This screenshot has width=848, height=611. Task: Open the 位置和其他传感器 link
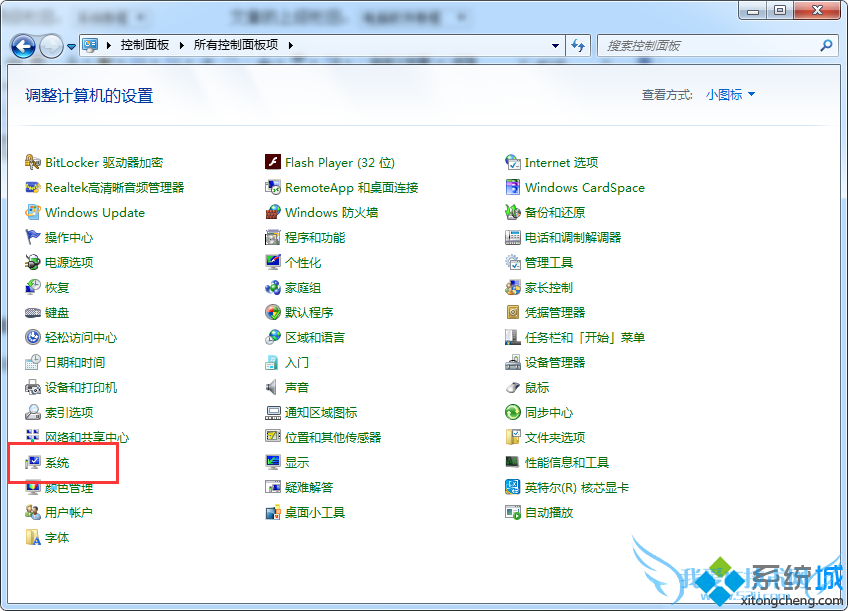333,437
